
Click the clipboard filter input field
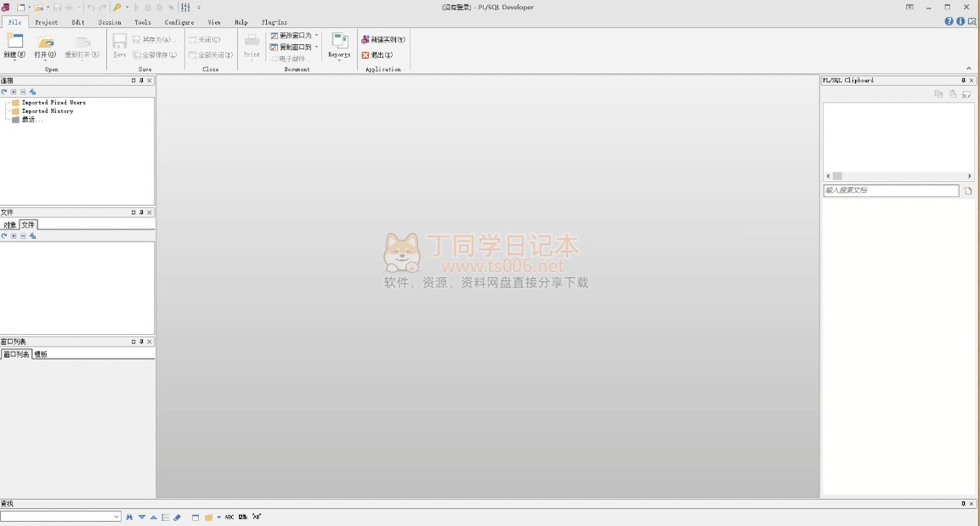pyautogui.click(x=891, y=190)
